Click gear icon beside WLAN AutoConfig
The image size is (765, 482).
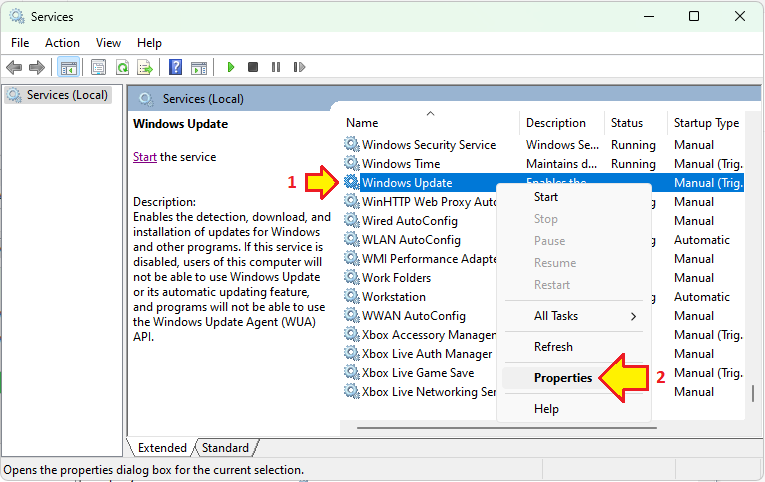coord(351,240)
